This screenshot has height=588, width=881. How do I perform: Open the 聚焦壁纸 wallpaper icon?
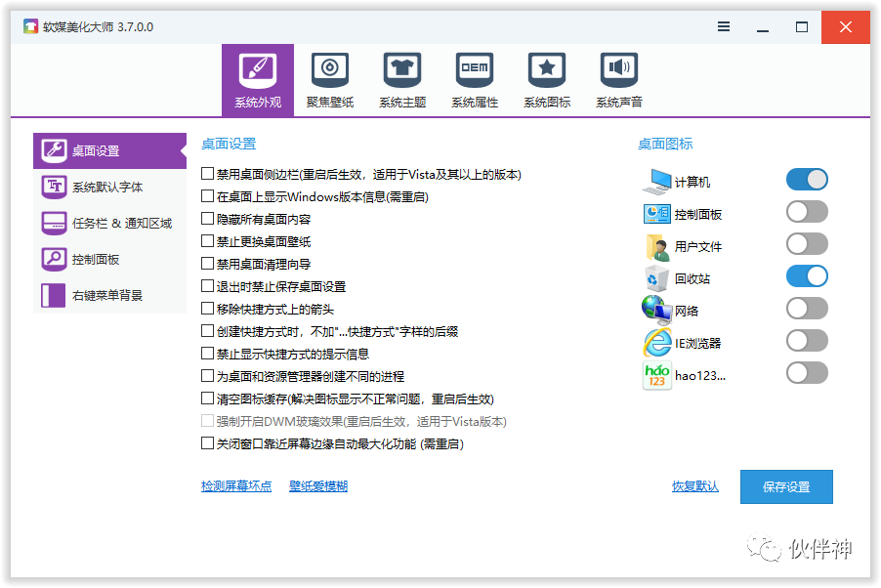[x=330, y=70]
